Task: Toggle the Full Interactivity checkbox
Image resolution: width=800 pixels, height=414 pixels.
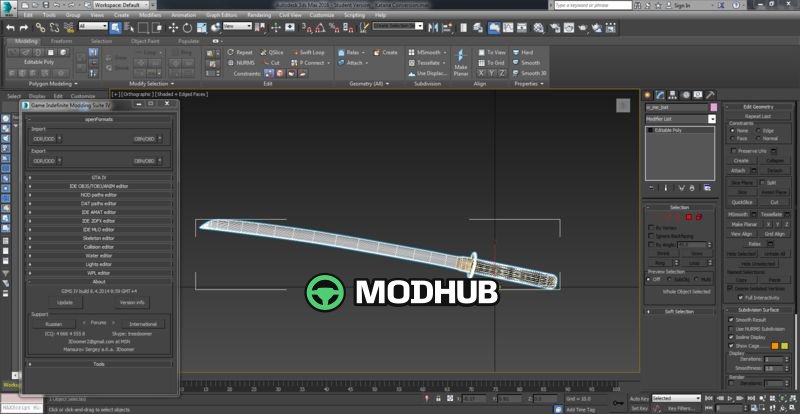Action: [x=741, y=297]
